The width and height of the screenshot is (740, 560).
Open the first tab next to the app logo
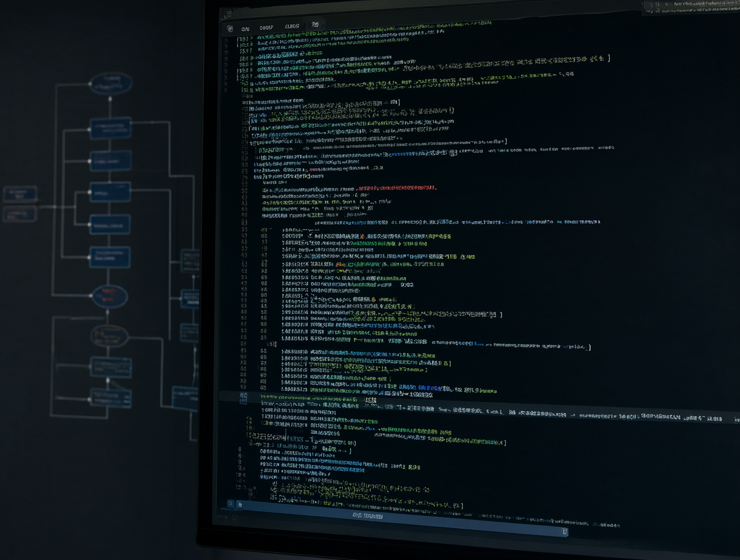pos(246,29)
